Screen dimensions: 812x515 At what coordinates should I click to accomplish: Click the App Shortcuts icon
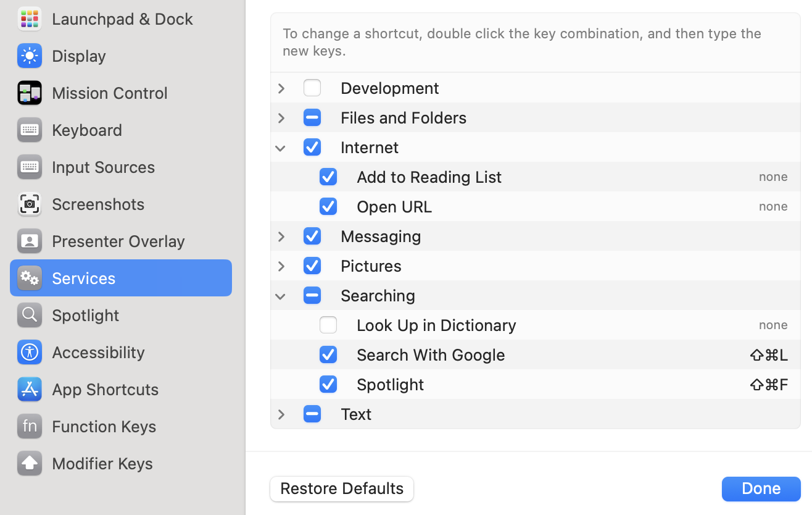pyautogui.click(x=29, y=389)
